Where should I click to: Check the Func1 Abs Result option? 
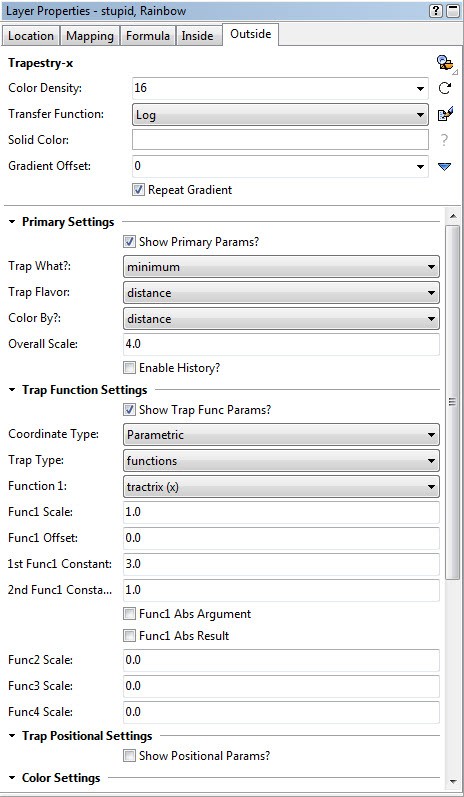pos(130,636)
